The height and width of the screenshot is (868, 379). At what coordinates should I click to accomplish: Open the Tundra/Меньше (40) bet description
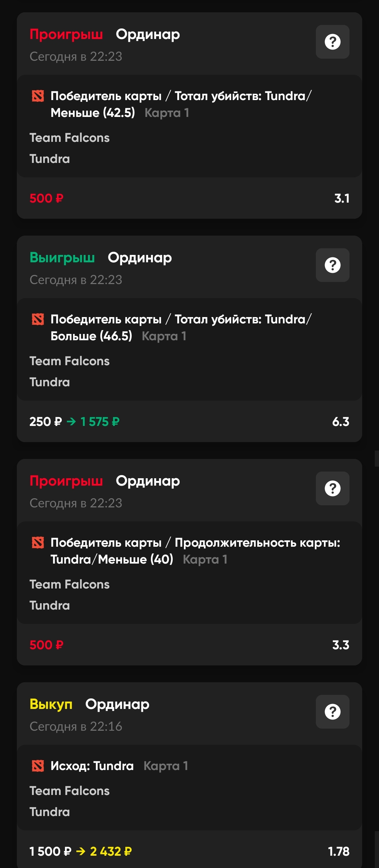pos(112,559)
